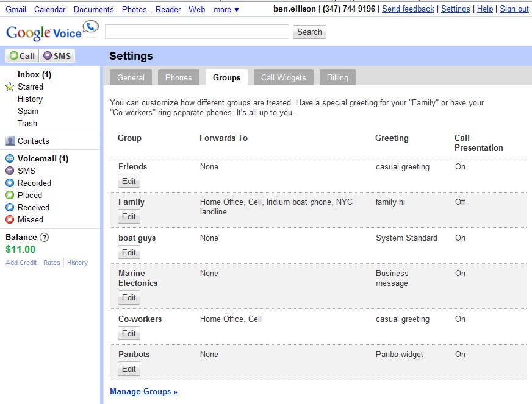Click Send feedback link

[x=408, y=9]
